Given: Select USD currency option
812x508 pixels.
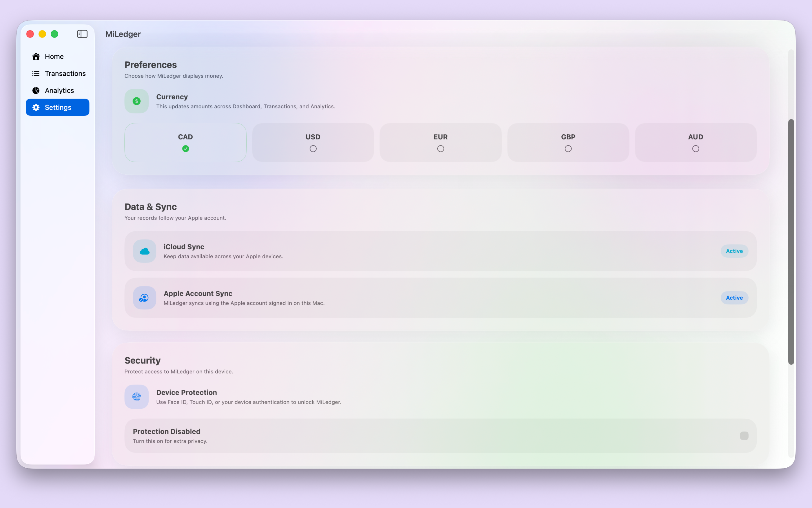Looking at the screenshot, I should [313, 143].
